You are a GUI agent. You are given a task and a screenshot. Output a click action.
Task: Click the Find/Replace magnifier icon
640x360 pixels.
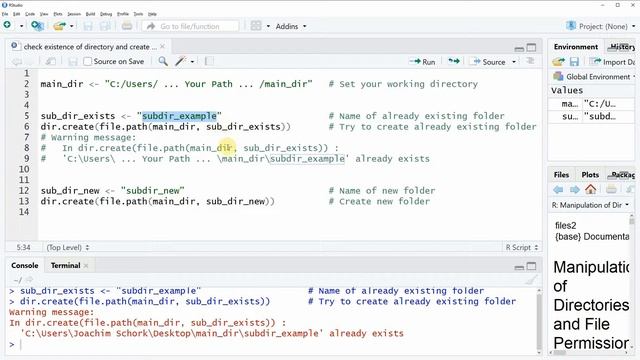coord(163,62)
